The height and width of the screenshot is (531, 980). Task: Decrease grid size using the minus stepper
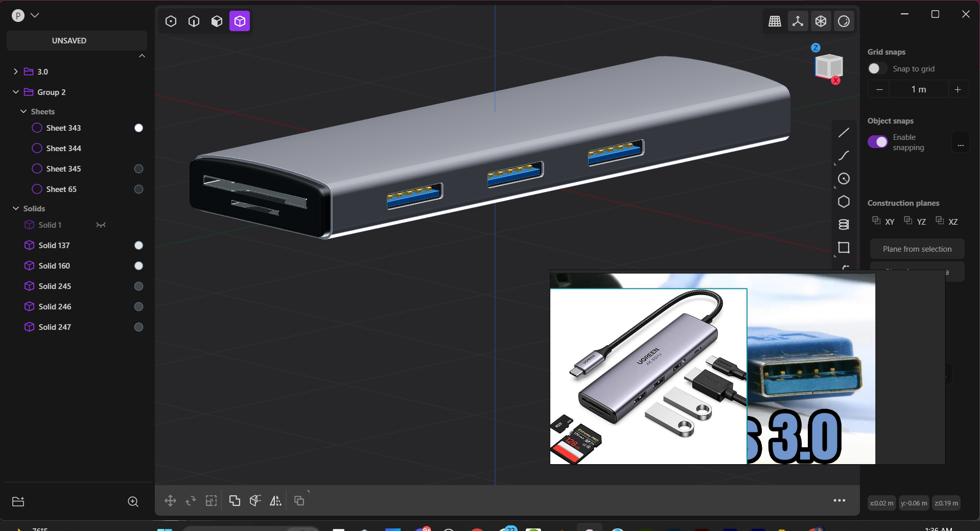pos(878,89)
